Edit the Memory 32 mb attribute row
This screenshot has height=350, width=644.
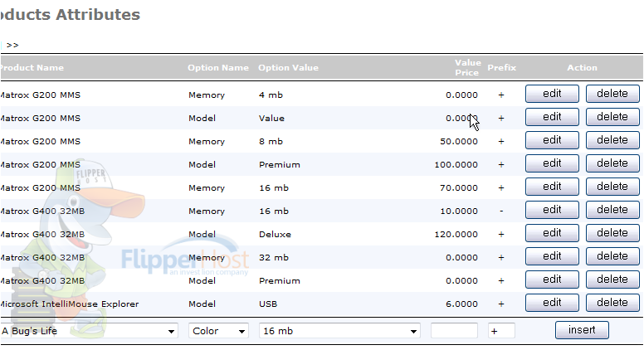point(552,256)
